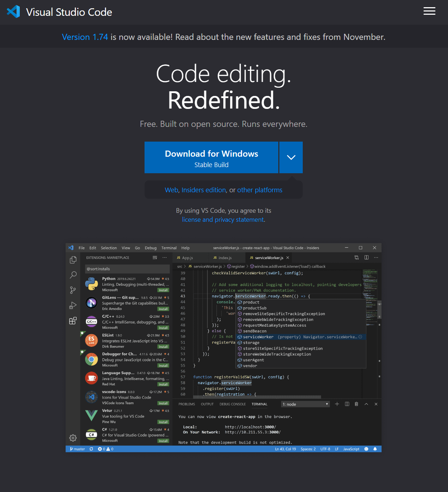Open editor more actions ellipsis
This screenshot has height=492, width=448.
pos(376,257)
